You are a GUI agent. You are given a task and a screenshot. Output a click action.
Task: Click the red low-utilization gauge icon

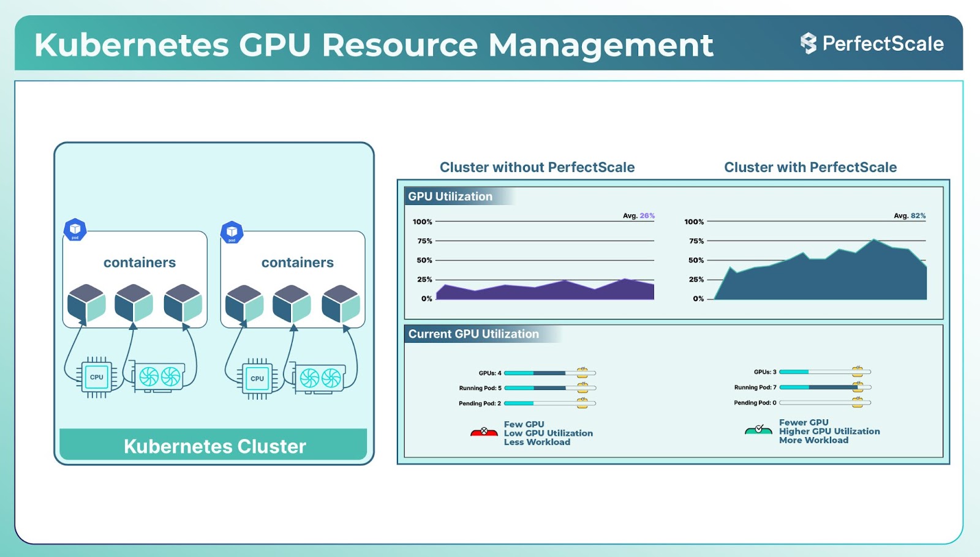(484, 432)
